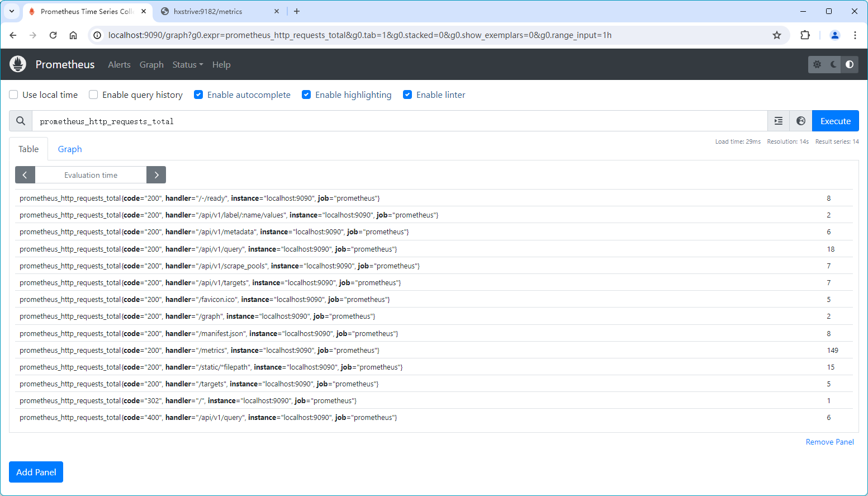The height and width of the screenshot is (496, 868).
Task: Focus the expression query input field
Action: coord(400,121)
